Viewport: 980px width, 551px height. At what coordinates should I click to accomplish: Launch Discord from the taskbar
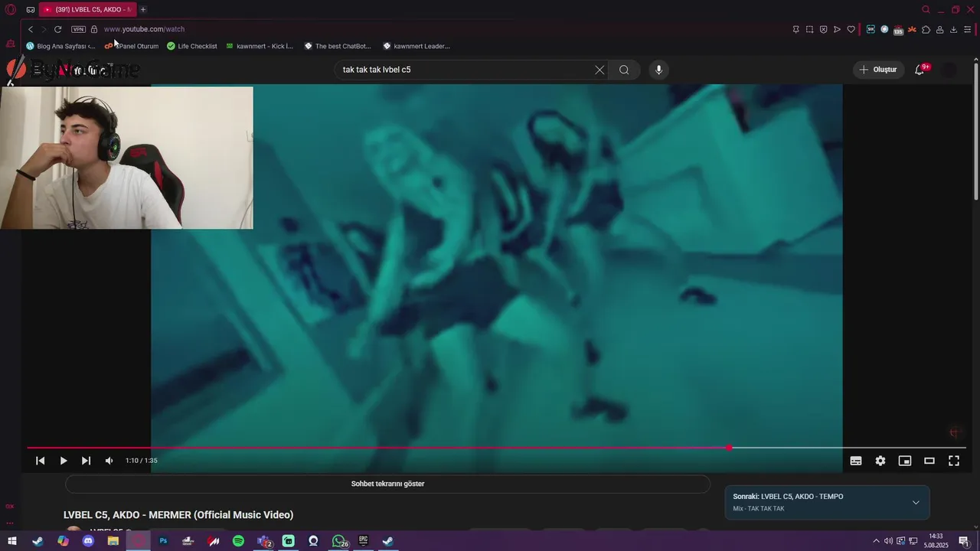tap(88, 541)
